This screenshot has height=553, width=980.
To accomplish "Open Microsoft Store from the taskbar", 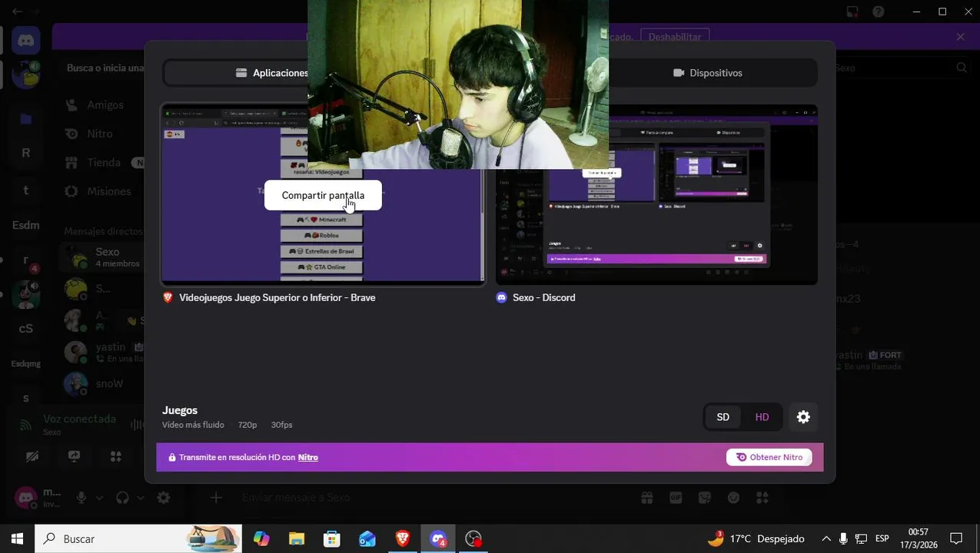I will [x=332, y=539].
